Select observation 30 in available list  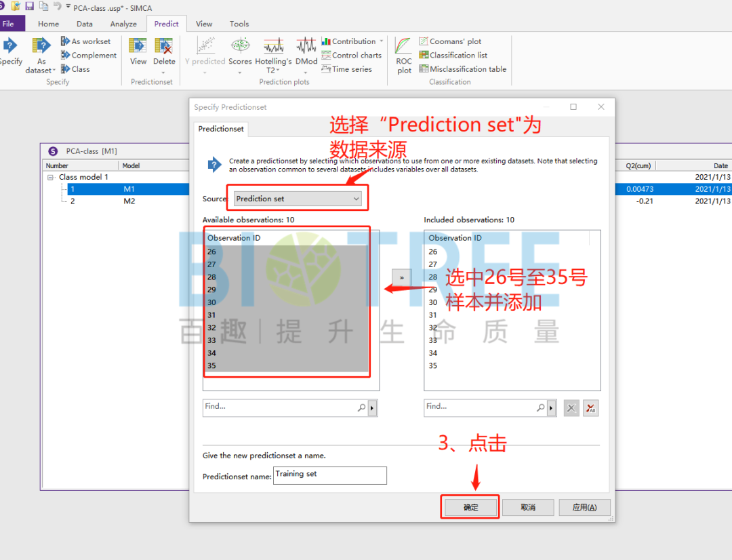(212, 302)
